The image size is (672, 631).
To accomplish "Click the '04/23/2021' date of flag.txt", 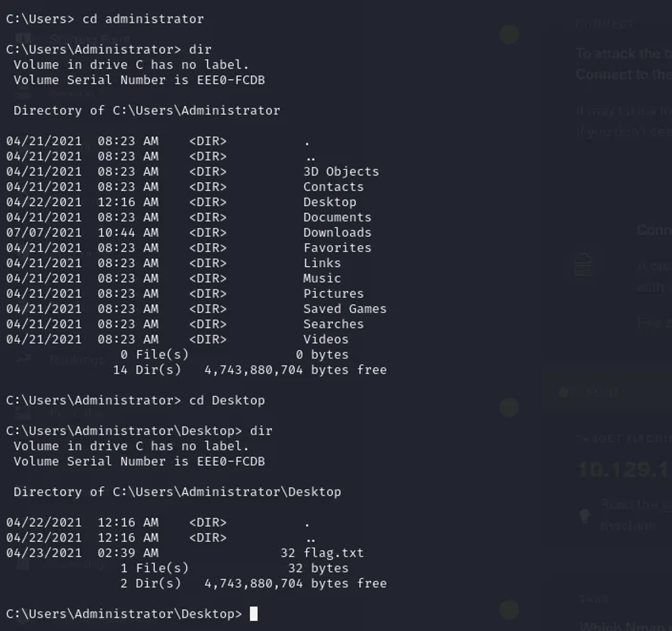I will 44,553.
